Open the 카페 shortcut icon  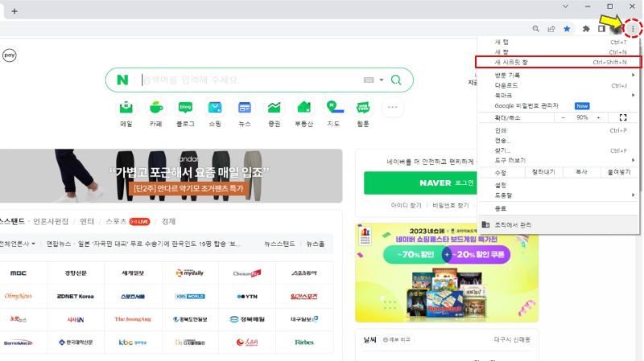coord(155,108)
